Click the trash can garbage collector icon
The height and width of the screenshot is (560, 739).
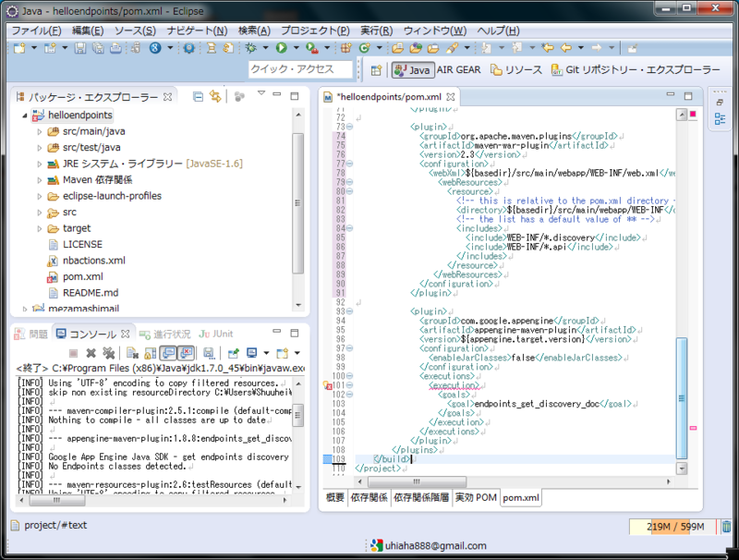[x=726, y=526]
